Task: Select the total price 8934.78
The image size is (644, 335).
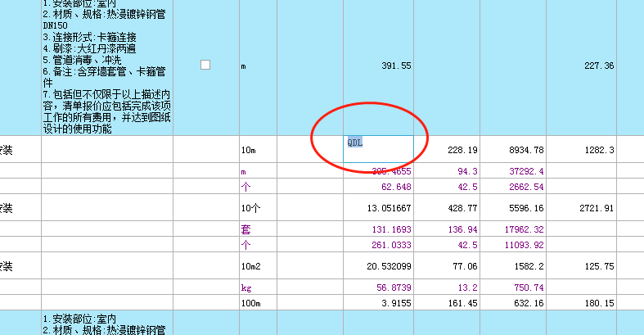Action: point(526,150)
